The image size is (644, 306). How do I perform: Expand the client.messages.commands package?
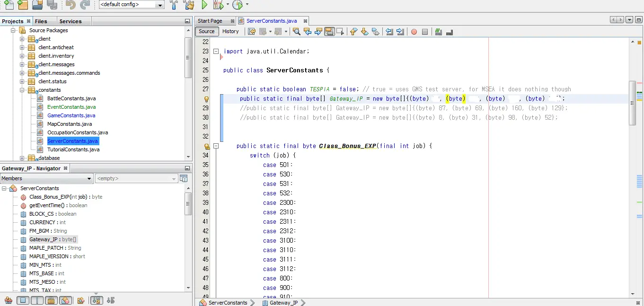click(x=22, y=73)
